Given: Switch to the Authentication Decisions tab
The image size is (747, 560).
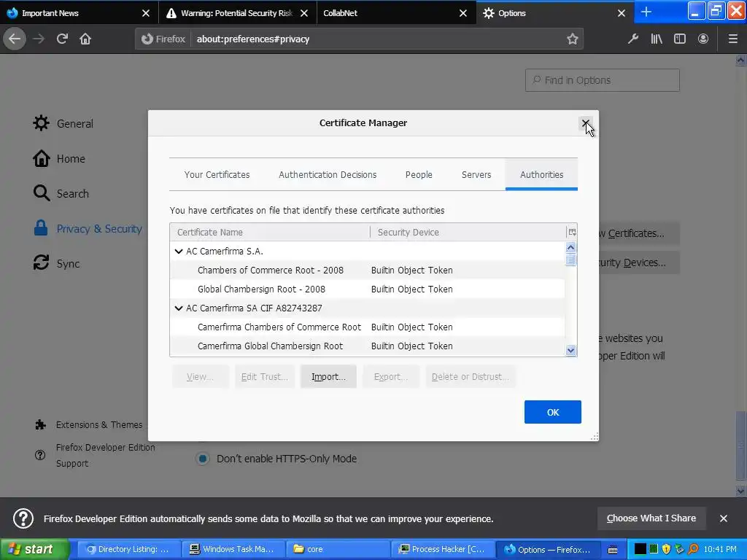Looking at the screenshot, I should click(x=328, y=175).
